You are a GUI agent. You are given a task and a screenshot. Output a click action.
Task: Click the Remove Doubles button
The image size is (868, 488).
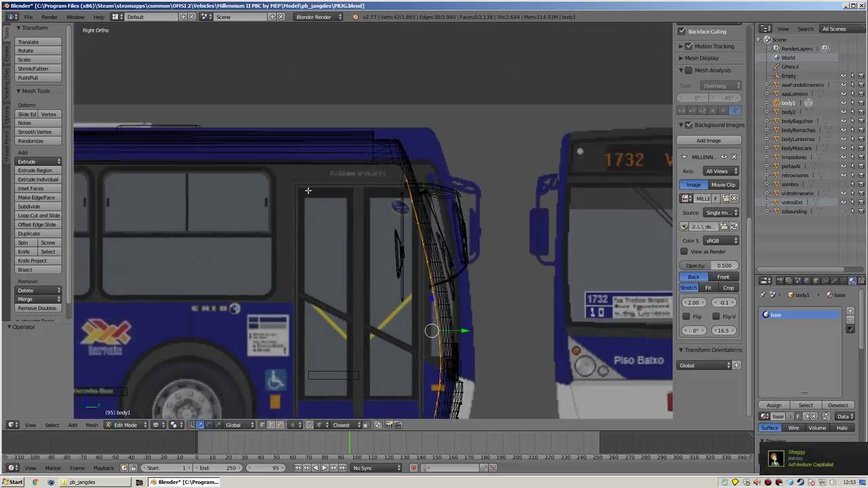tap(39, 308)
